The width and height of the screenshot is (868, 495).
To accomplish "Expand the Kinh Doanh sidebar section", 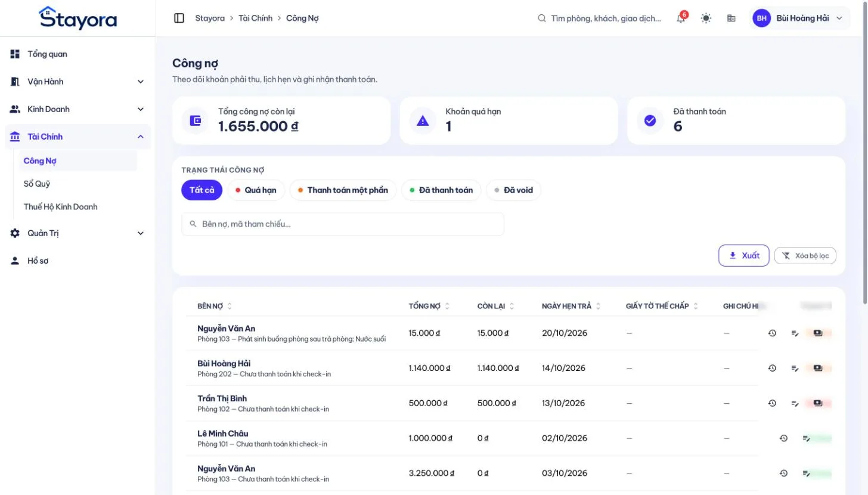I will tap(77, 109).
